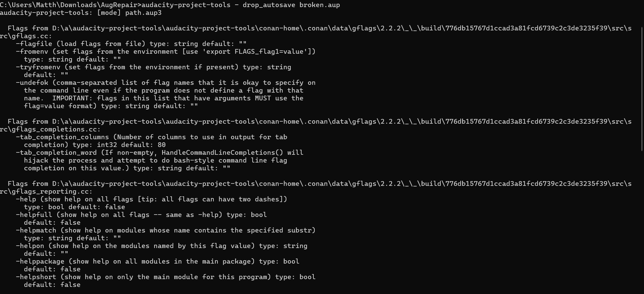Click the '-fromenv' flag name

pos(32,52)
